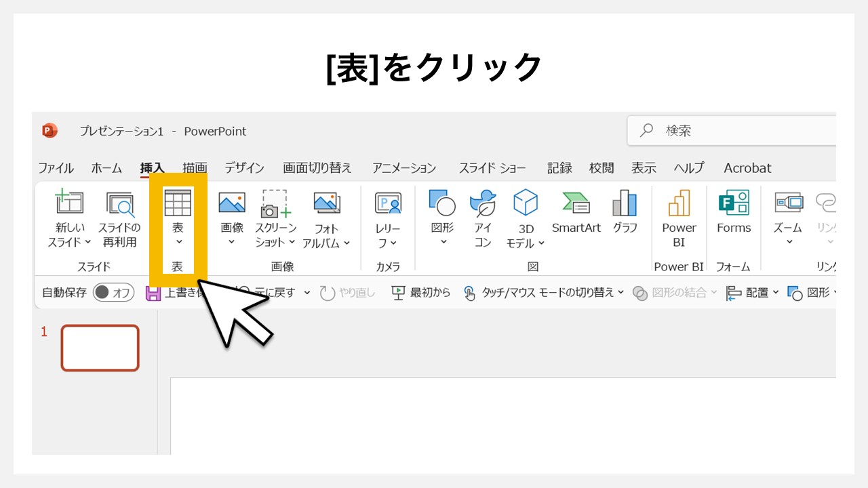Expand the 元に戻す dropdown arrow
This screenshot has height=488, width=868.
307,292
